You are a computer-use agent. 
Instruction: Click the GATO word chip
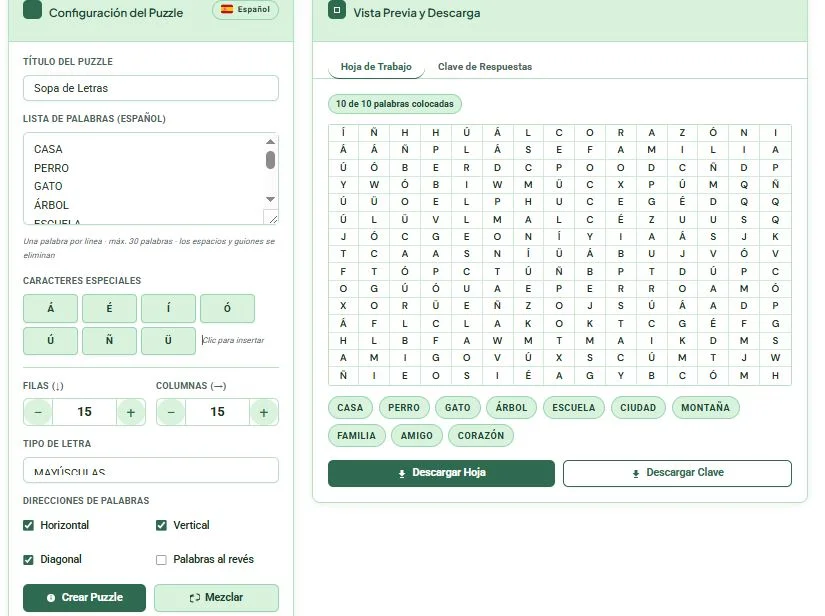(458, 407)
